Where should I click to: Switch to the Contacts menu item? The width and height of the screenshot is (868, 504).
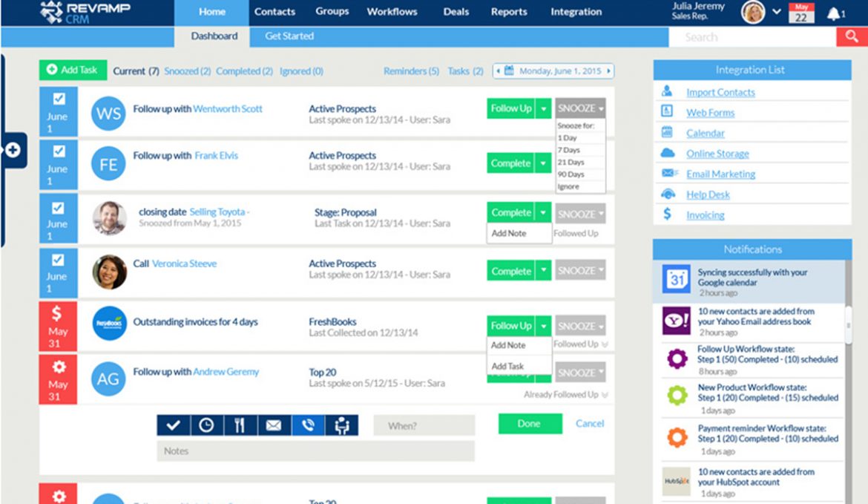click(x=274, y=11)
